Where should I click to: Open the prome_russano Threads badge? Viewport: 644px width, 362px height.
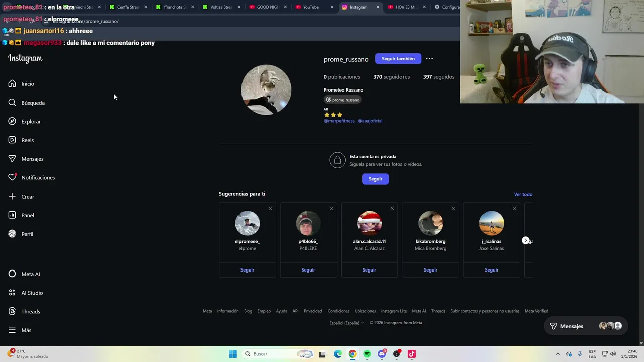click(343, 100)
